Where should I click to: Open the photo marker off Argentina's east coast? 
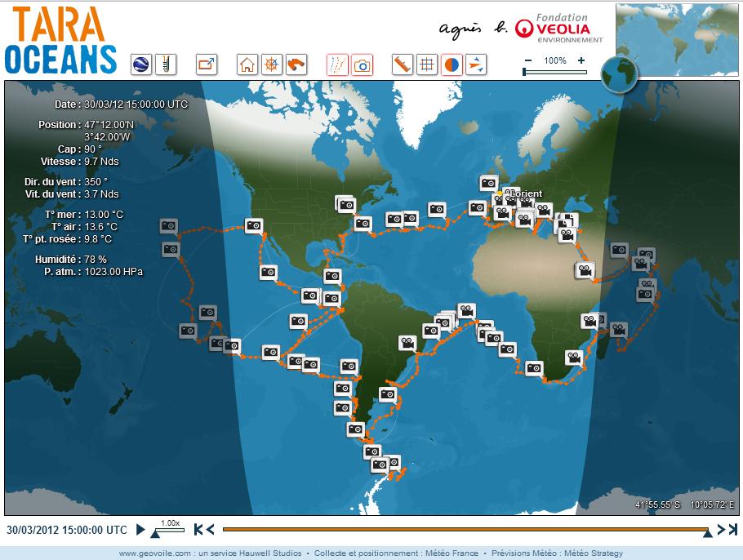388,393
